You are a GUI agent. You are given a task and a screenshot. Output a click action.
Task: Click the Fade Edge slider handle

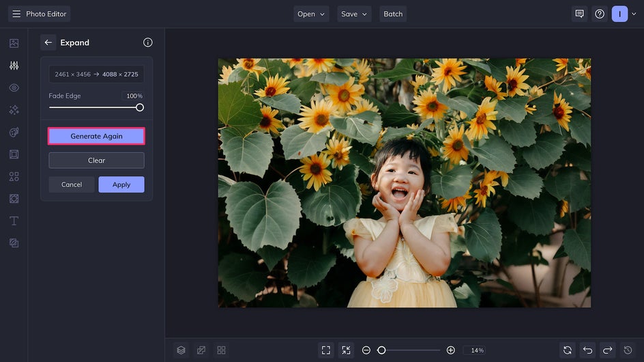140,107
